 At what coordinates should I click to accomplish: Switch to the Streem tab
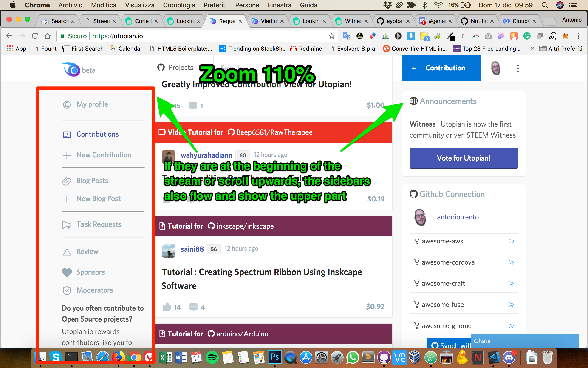pyautogui.click(x=100, y=21)
